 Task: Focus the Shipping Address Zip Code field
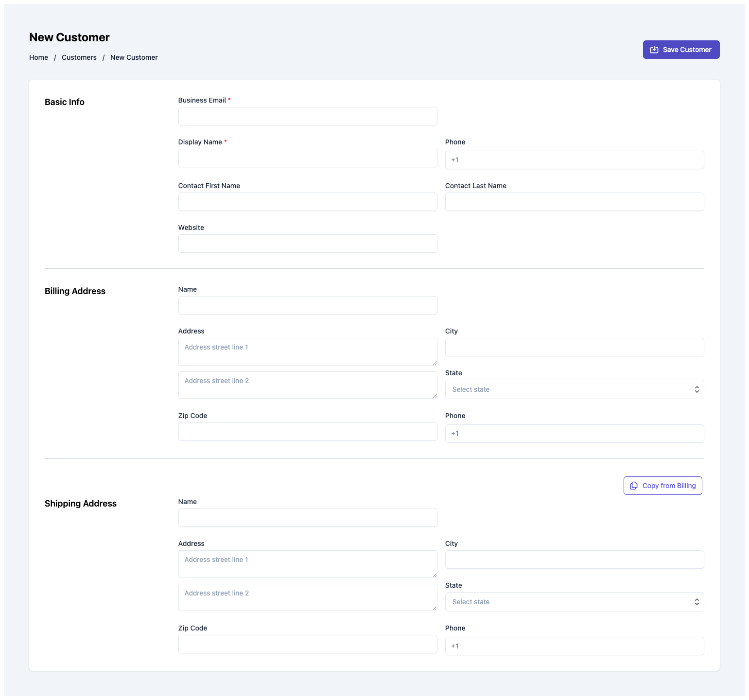[x=308, y=644]
